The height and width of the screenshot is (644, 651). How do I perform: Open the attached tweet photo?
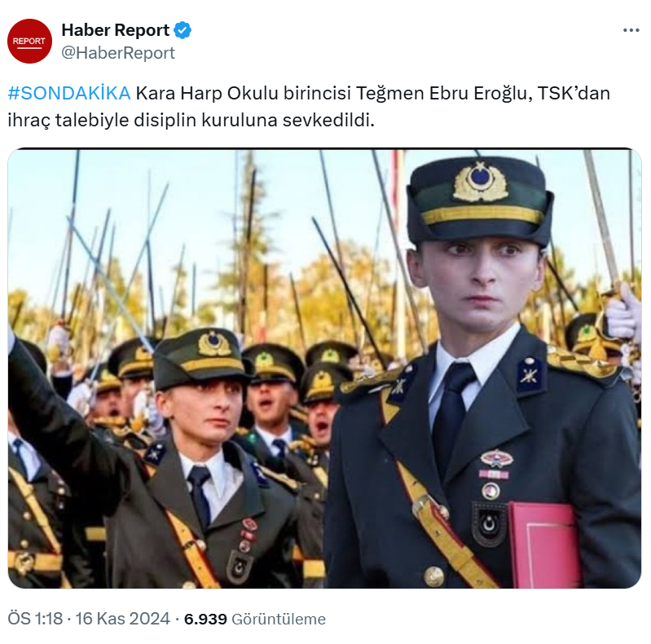pos(324,368)
